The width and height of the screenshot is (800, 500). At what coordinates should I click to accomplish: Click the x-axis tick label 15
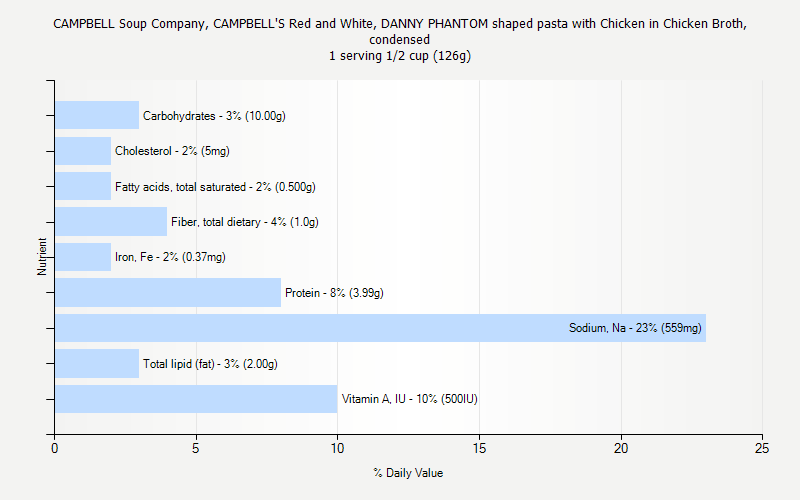tap(479, 451)
